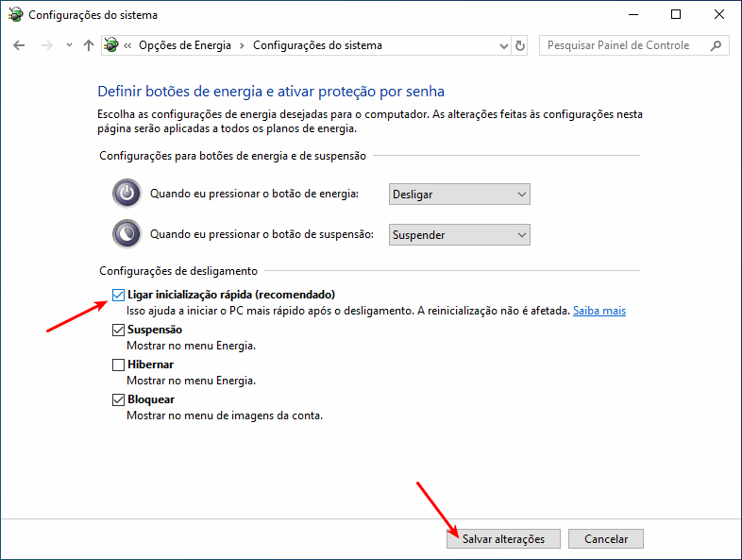This screenshot has height=560, width=742.
Task: Uncheck the Suspensão checkbox
Action: [x=118, y=330]
